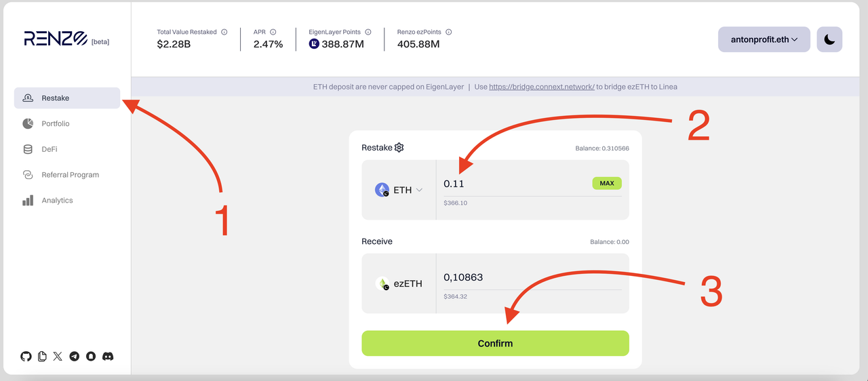
Task: Click the EigenLayer logo beside 388.87M
Action: point(314,44)
